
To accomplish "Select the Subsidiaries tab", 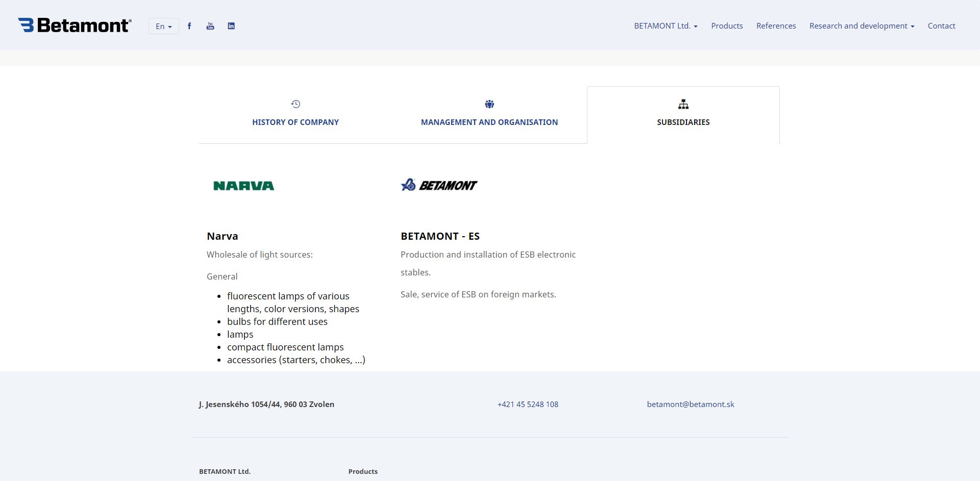I will pos(683,115).
